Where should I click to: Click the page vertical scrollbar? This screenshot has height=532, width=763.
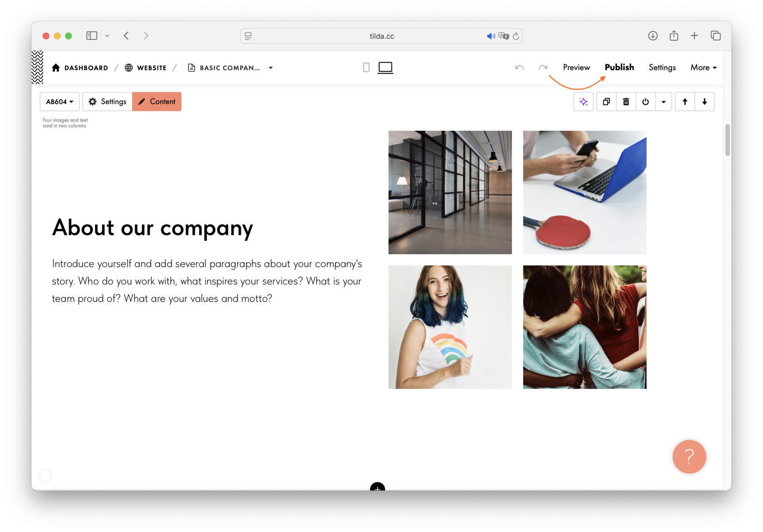[728, 140]
